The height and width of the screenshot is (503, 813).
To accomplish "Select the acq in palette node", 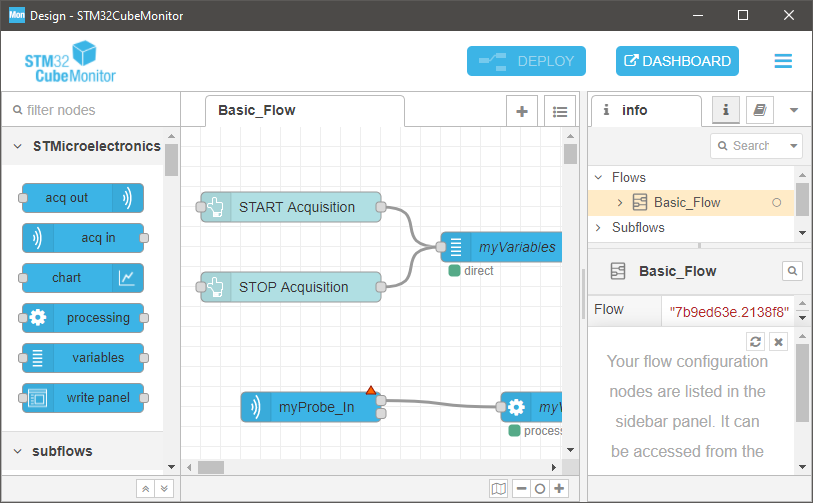I will 83,237.
